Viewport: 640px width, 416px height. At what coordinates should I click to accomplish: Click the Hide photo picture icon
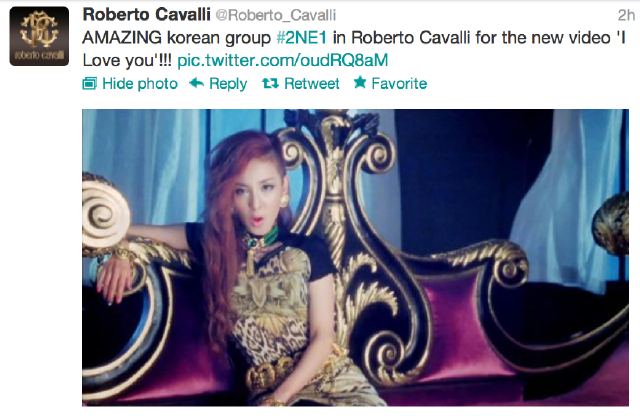pyautogui.click(x=89, y=84)
